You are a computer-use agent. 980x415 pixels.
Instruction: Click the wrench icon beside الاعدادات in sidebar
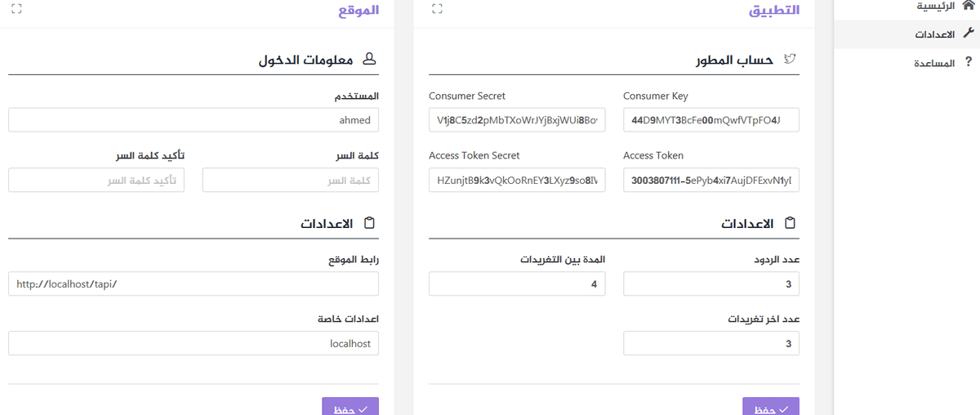pyautogui.click(x=969, y=34)
